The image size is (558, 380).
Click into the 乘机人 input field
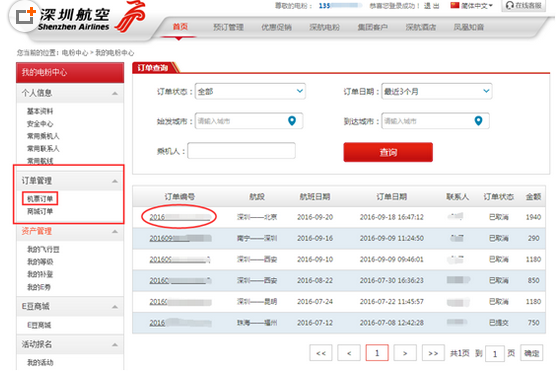click(241, 151)
